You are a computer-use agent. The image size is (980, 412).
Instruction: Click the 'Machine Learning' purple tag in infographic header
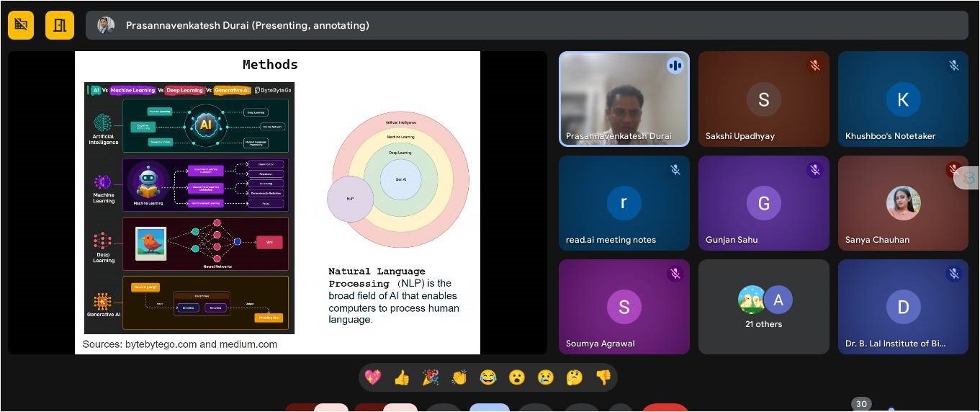[x=132, y=90]
